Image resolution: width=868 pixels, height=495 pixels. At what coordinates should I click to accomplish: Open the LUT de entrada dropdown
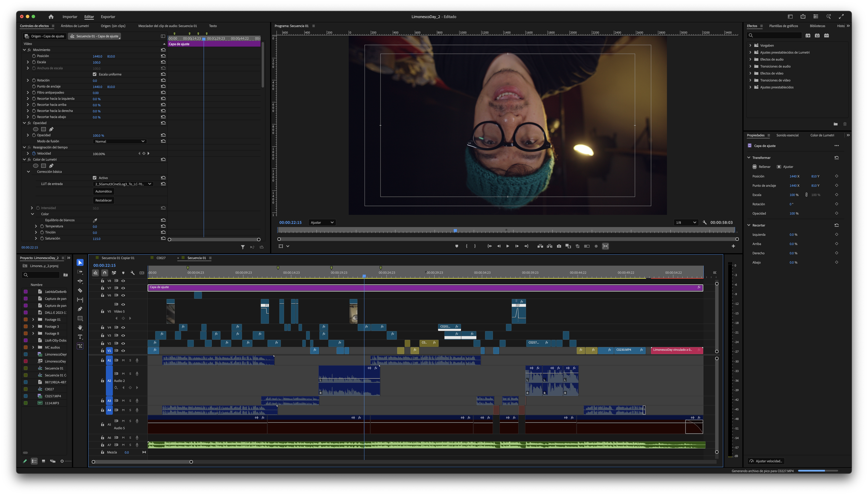(123, 184)
